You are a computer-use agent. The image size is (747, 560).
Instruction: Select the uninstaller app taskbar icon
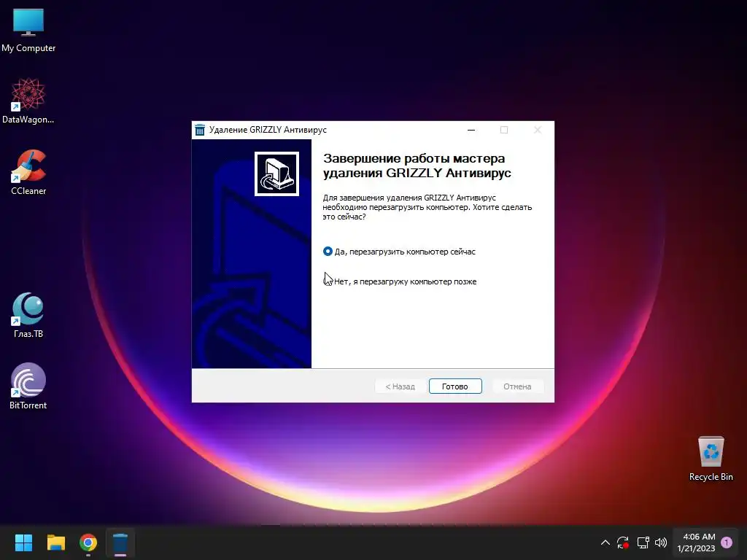click(120, 542)
